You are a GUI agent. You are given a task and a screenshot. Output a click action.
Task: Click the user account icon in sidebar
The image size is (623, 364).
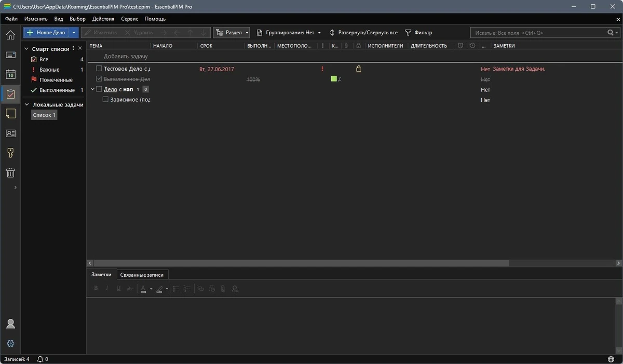10,324
